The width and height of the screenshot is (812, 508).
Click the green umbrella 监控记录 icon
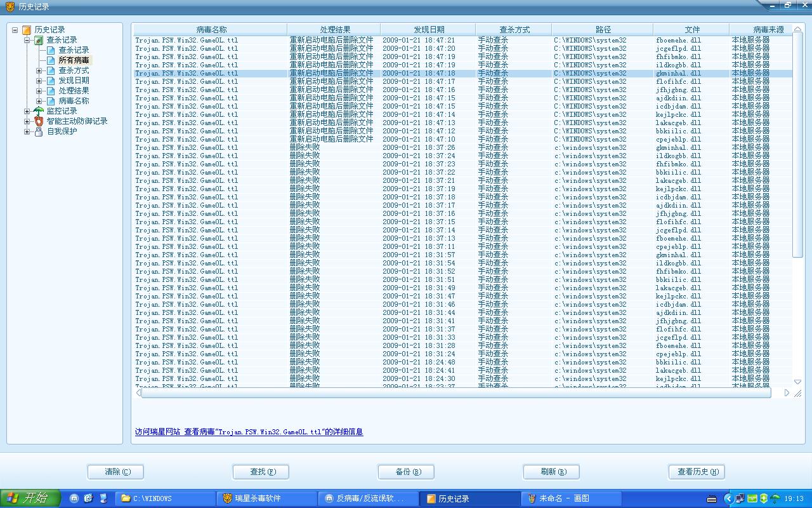click(39, 111)
